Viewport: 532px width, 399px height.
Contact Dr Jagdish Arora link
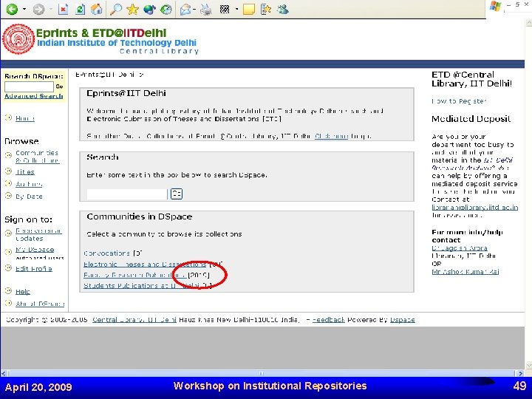click(460, 248)
